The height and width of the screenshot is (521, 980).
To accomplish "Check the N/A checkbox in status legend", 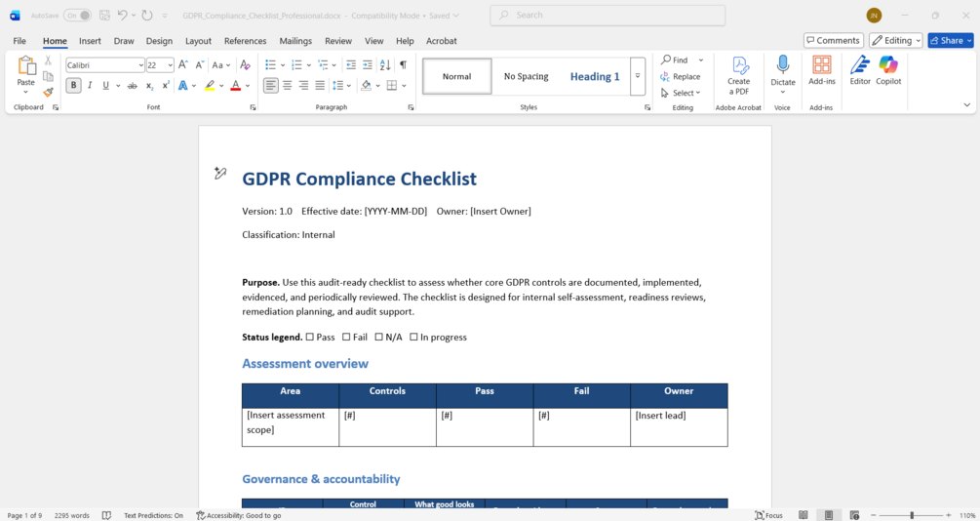I will [378, 337].
